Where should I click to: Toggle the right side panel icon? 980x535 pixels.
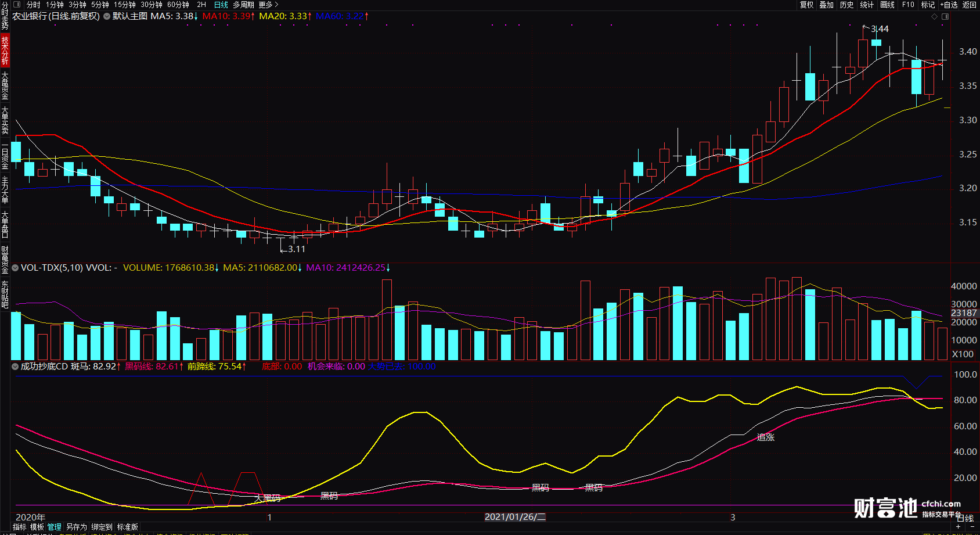pyautogui.click(x=945, y=17)
